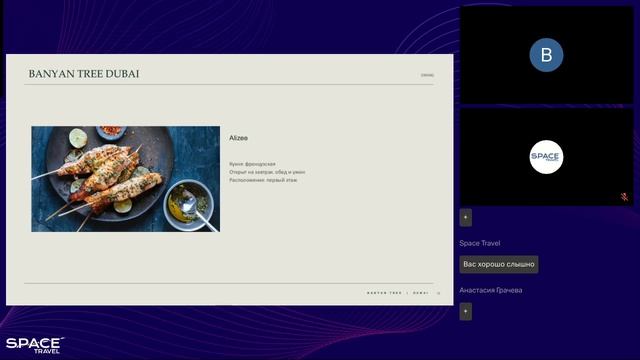This screenshot has width=640, height=360.
Task: Click the grilled skewers photo on the slide
Action: pyautogui.click(x=126, y=179)
